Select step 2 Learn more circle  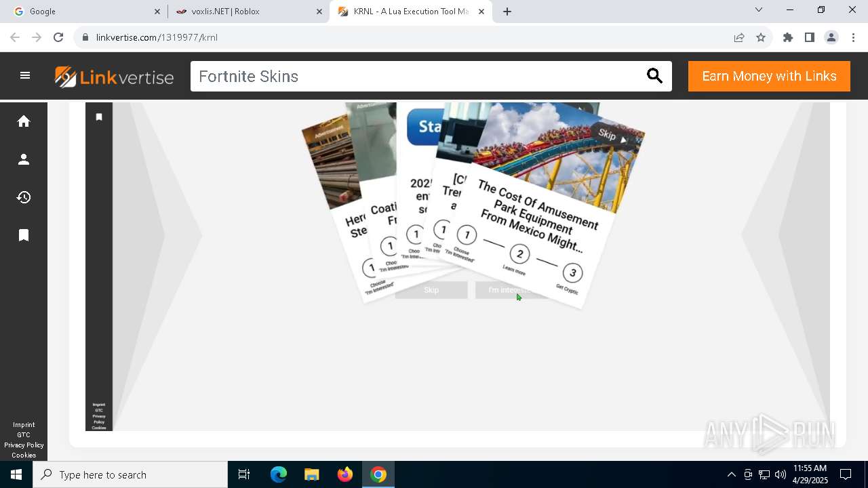pyautogui.click(x=519, y=254)
